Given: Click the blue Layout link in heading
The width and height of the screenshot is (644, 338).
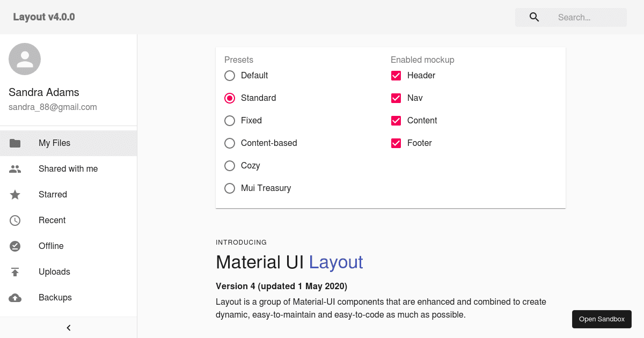Looking at the screenshot, I should click(x=336, y=262).
